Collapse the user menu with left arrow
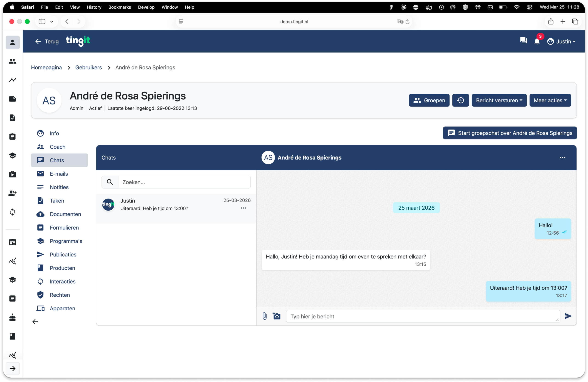Screen dimensions: 588x382 [35, 322]
